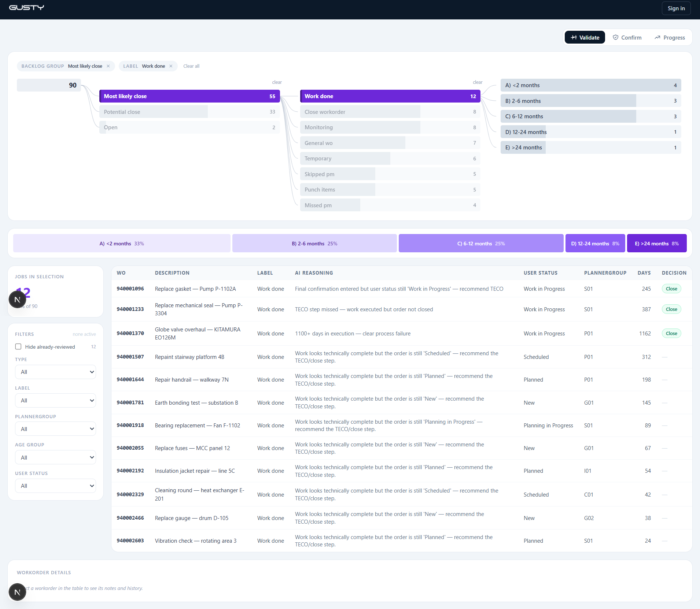The width and height of the screenshot is (700, 609).
Task: Select the Close workorder label bar
Action: [x=390, y=112]
